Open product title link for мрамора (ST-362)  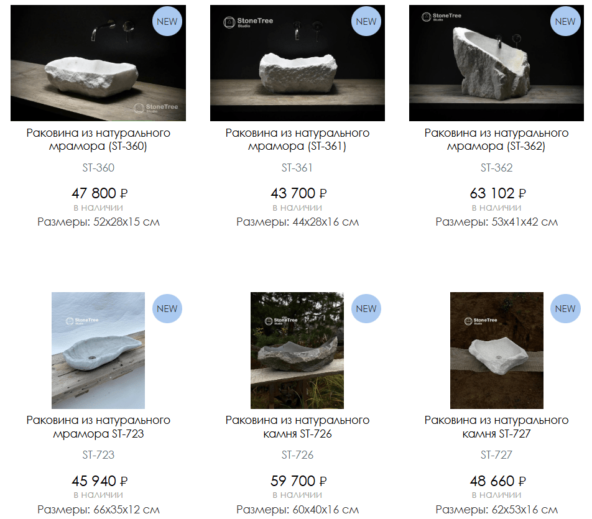496,139
